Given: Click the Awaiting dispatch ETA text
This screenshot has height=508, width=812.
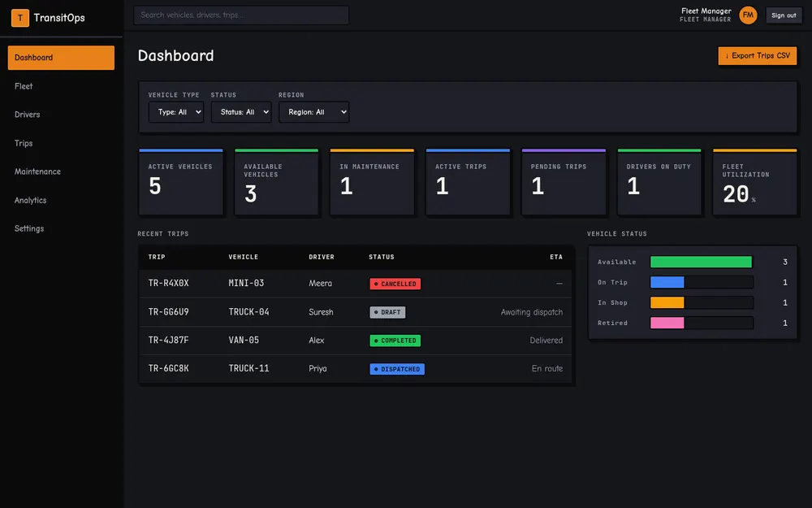Looking at the screenshot, I should [x=531, y=312].
